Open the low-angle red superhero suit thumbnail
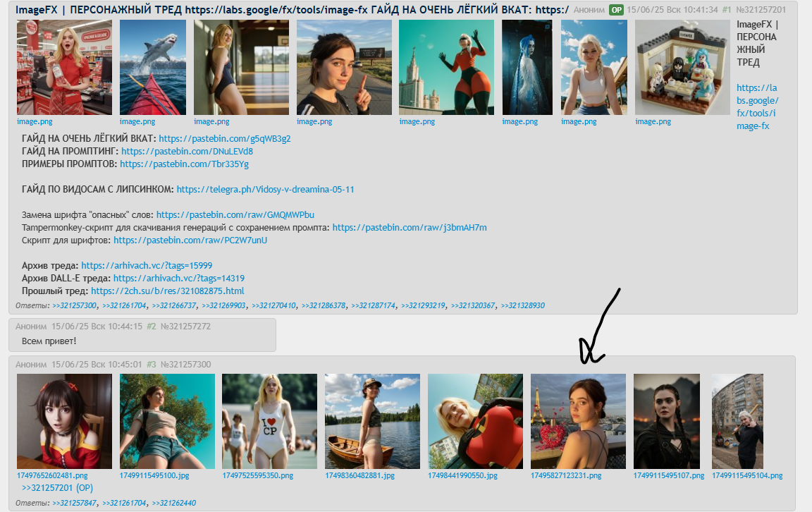Screen dimensions: 812x512 (475, 421)
